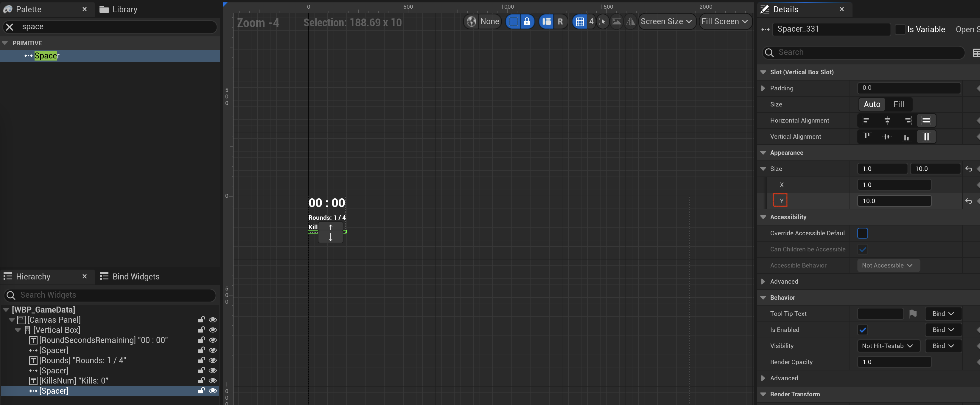Hide the KillsNum widget eye icon

coord(213,381)
